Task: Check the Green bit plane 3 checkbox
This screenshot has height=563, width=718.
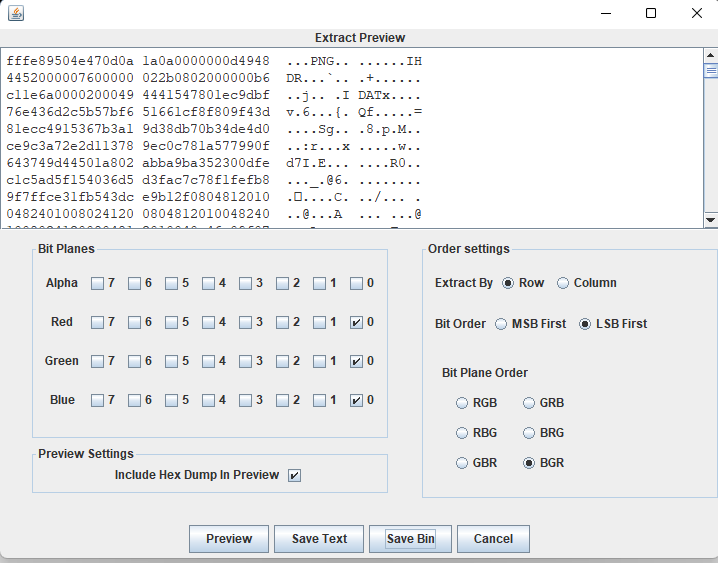Action: [245, 361]
